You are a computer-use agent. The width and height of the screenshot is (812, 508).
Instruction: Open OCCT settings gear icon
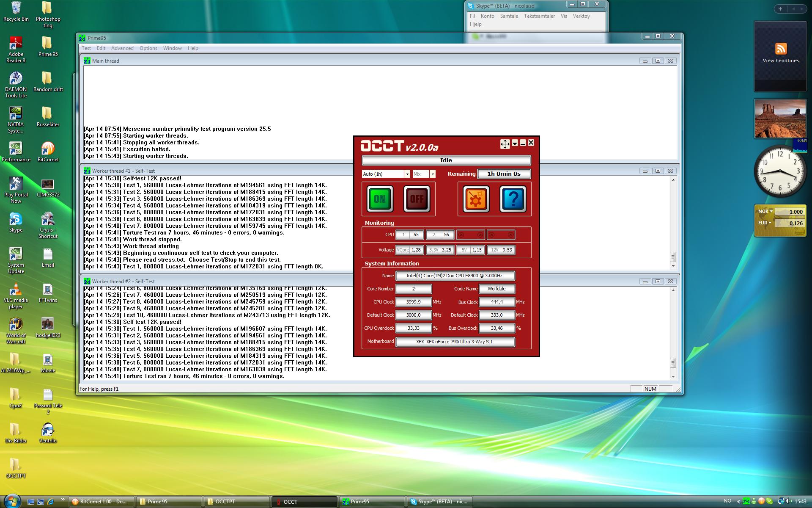point(476,199)
